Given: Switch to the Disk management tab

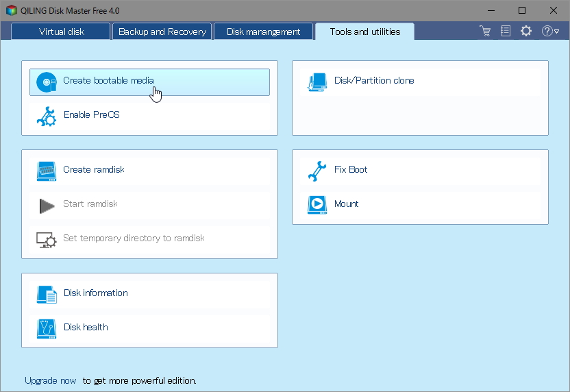Looking at the screenshot, I should 263,32.
